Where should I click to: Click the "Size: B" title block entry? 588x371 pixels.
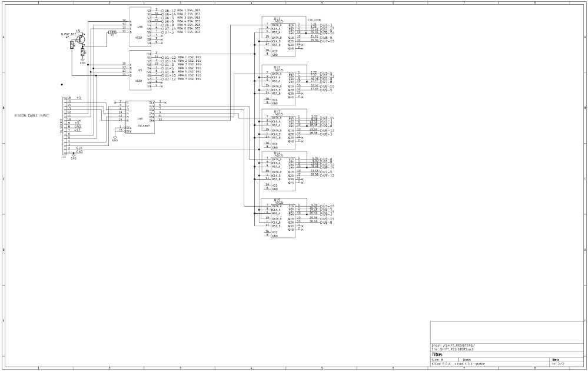coord(437,360)
